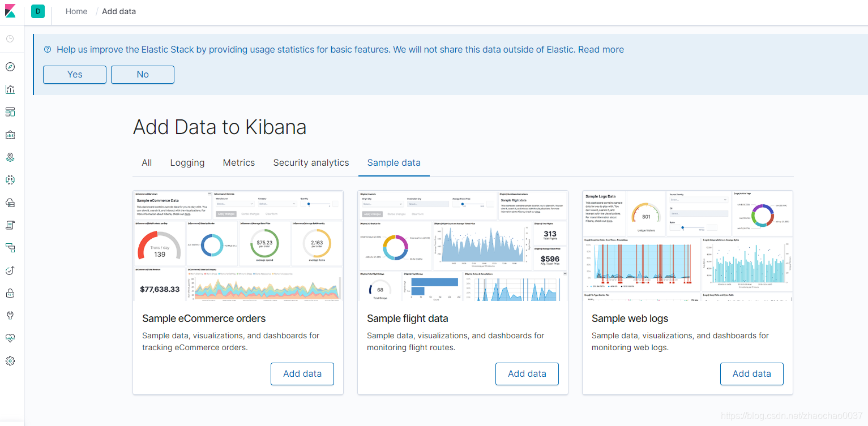Click the Sample eCommerce orders title

pos(204,319)
